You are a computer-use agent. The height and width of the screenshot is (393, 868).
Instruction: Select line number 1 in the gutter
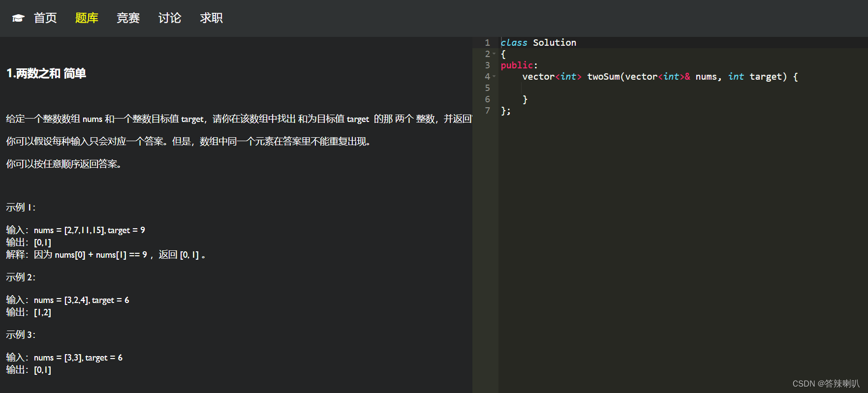click(487, 43)
